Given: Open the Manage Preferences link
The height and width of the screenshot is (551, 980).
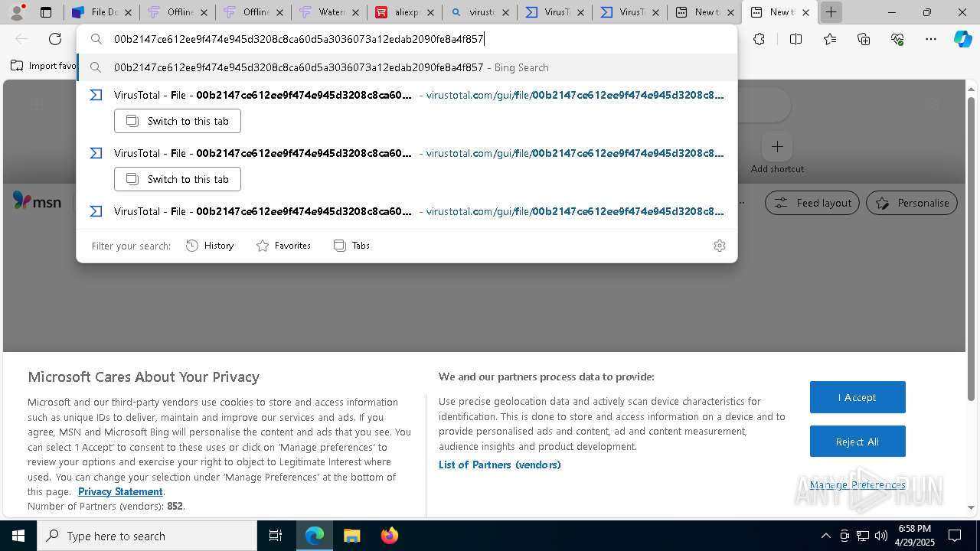Looking at the screenshot, I should (x=857, y=484).
